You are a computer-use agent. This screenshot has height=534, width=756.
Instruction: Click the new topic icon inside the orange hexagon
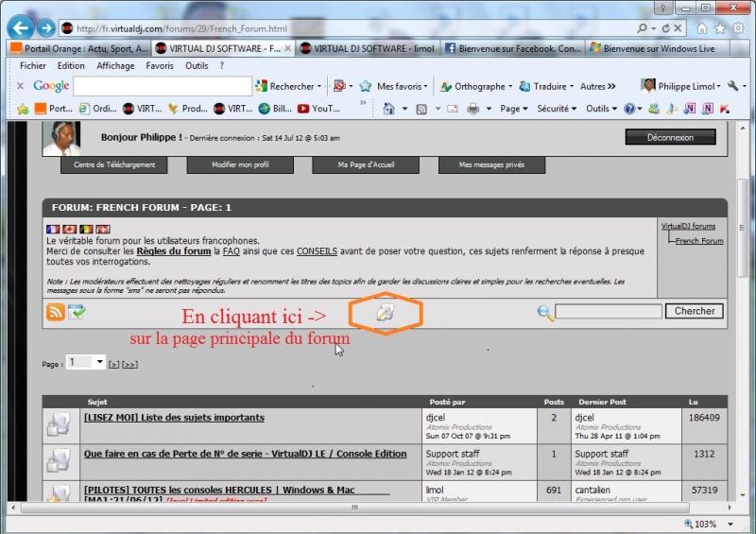385,313
